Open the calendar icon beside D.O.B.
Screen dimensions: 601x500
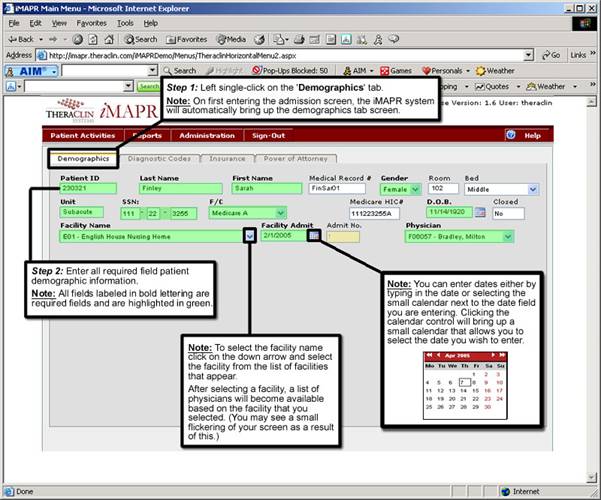479,212
